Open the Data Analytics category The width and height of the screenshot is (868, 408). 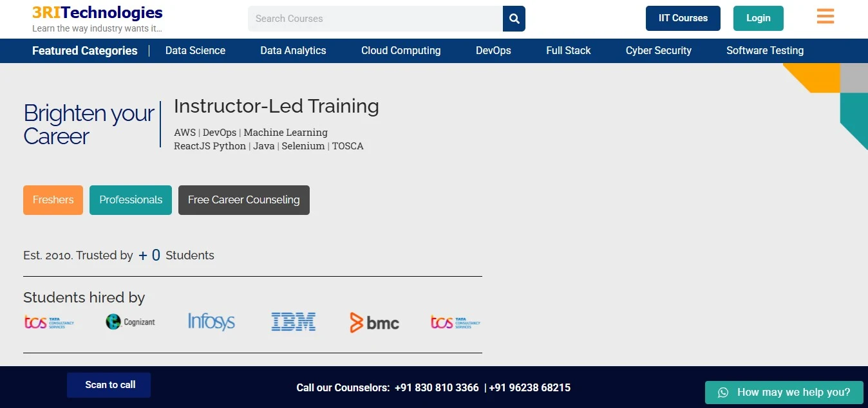click(293, 51)
